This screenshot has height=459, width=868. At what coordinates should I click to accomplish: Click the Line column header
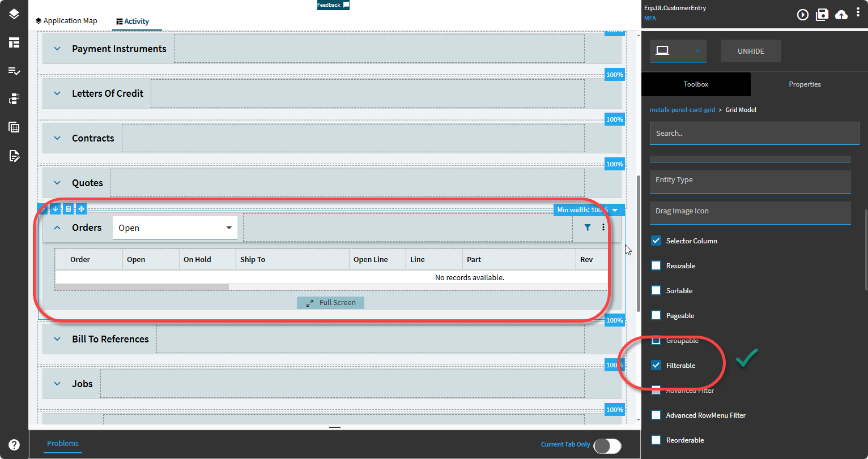(x=434, y=260)
